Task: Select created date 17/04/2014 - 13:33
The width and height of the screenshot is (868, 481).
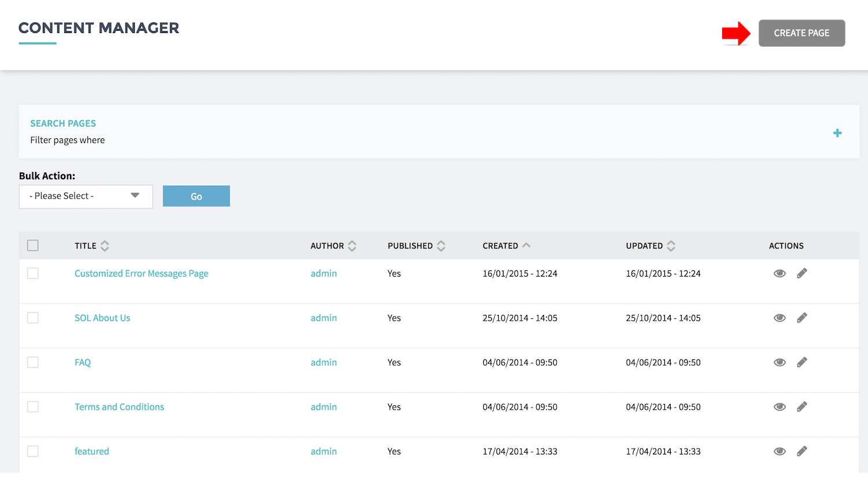Action: tap(520, 451)
